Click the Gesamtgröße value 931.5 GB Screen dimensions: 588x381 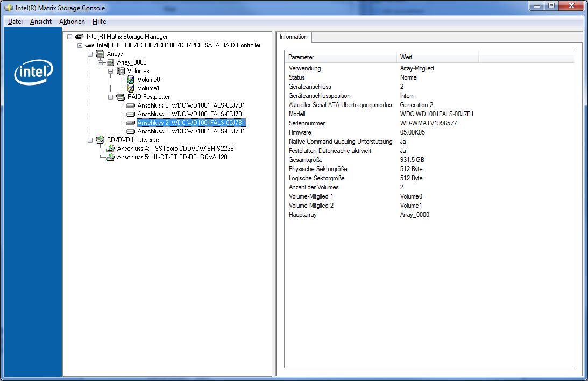click(x=412, y=160)
